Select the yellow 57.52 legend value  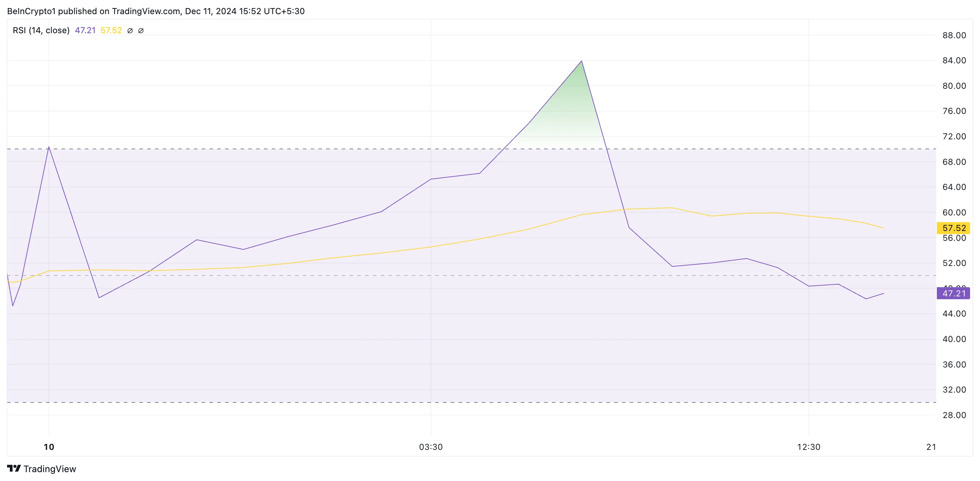click(111, 30)
